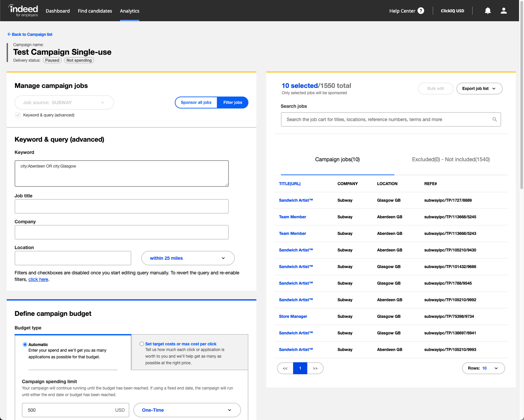This screenshot has width=524, height=420.
Task: Focus the Company input field
Action: tap(122, 232)
